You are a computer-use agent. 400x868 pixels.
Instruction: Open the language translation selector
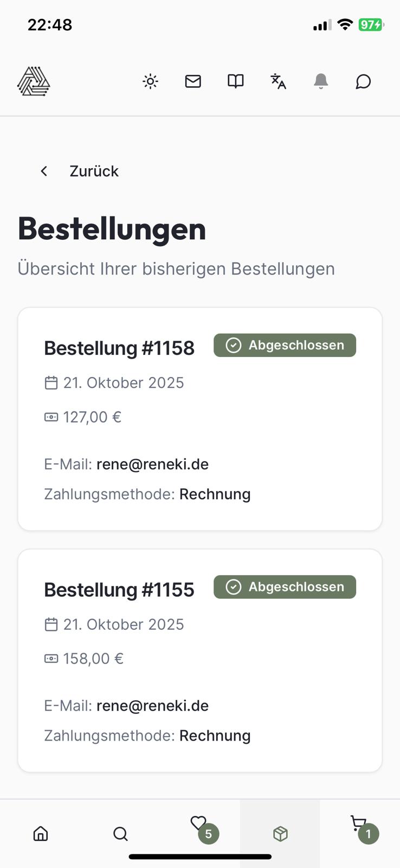(278, 81)
